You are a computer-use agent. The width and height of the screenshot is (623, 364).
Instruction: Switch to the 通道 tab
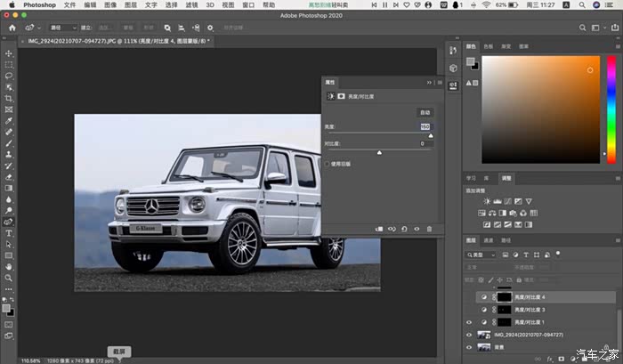(489, 240)
